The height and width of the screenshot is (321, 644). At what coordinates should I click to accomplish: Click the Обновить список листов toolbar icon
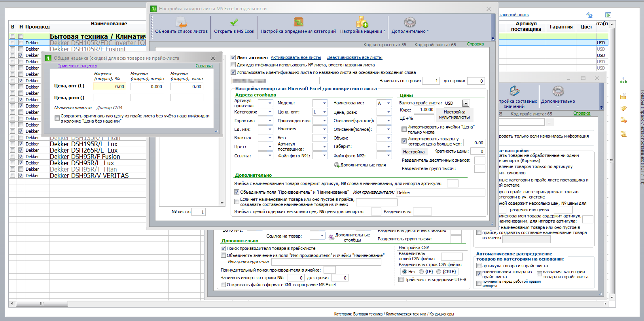tap(181, 22)
